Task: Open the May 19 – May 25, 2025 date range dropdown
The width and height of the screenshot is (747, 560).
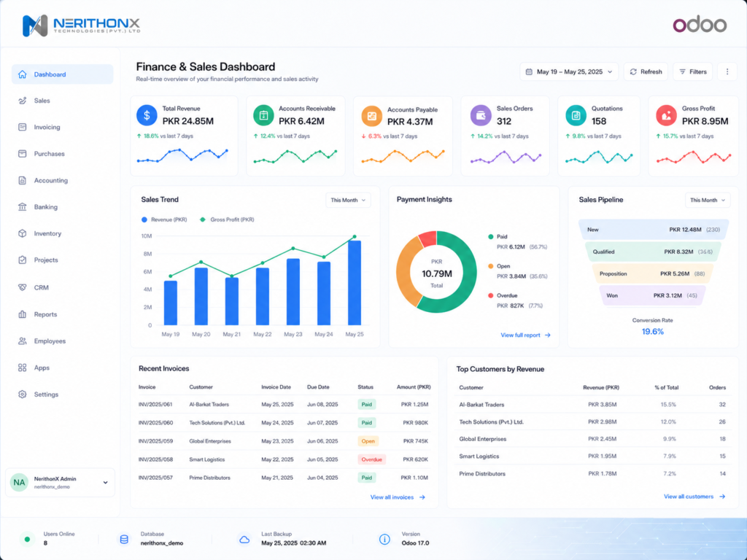Action: coord(569,71)
